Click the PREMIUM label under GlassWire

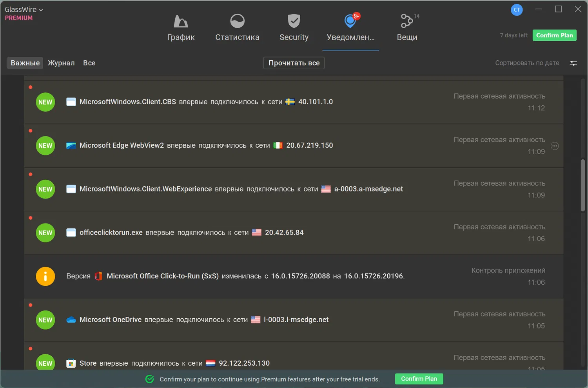[19, 18]
